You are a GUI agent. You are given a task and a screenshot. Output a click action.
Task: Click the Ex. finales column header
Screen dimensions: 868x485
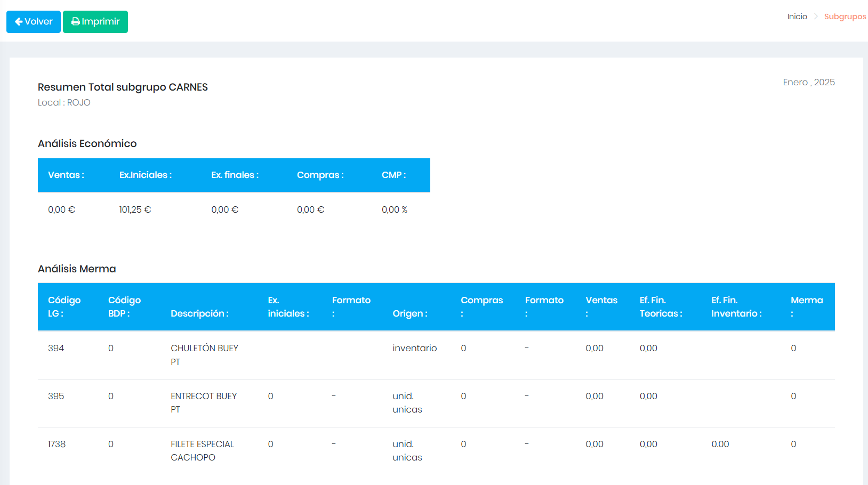(x=235, y=175)
